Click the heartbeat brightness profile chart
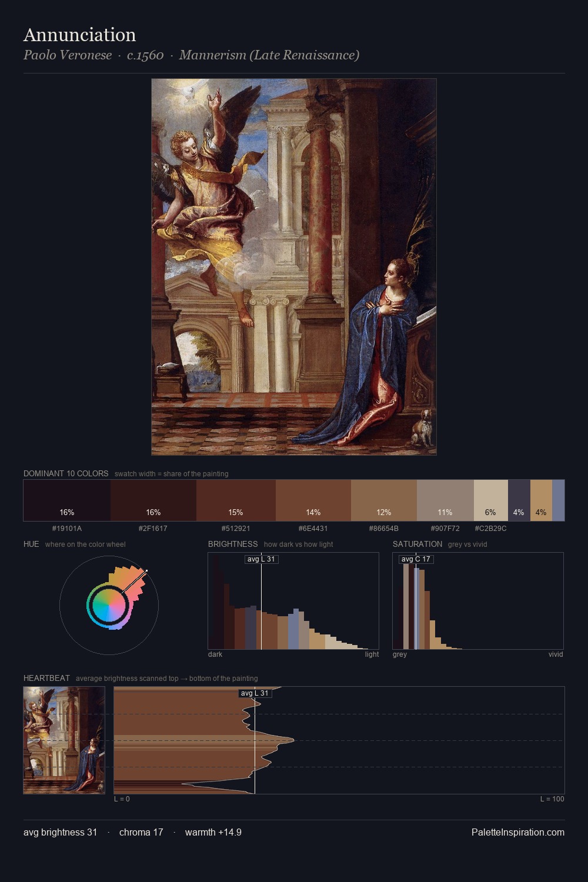The height and width of the screenshot is (882, 588). [339, 740]
